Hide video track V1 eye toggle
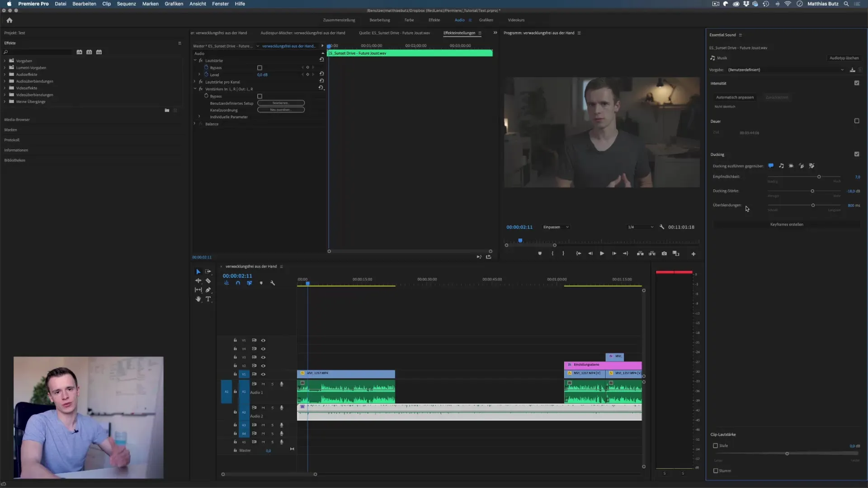 coord(263,375)
